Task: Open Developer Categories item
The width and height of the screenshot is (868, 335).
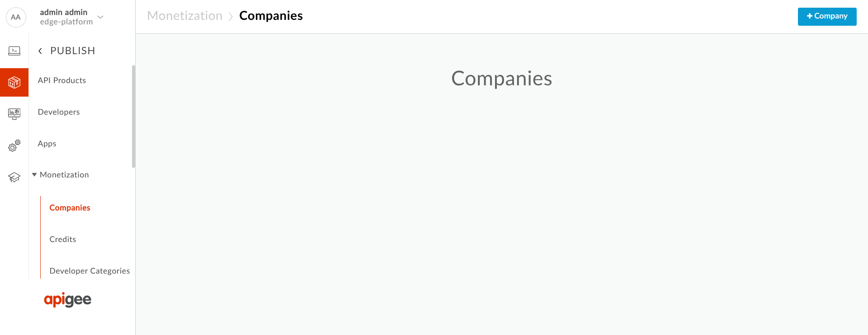Action: tap(90, 271)
